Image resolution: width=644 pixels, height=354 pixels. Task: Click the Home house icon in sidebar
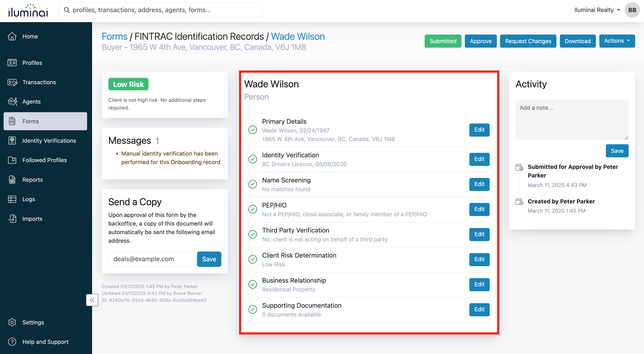(12, 36)
